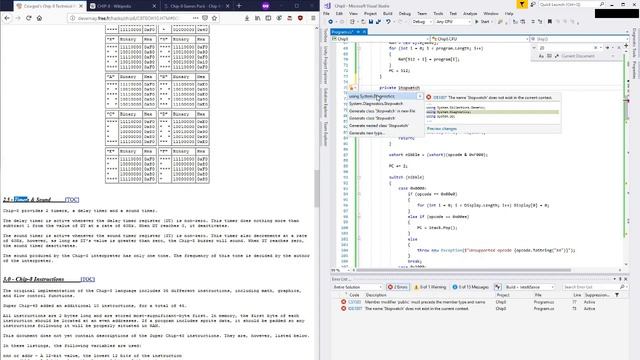Click the Undo toolbar icon
This screenshot has height=360, width=640.
click(388, 22)
